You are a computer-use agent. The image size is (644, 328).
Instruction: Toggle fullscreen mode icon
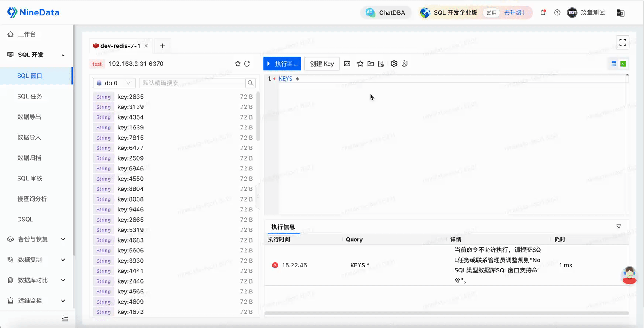[623, 42]
